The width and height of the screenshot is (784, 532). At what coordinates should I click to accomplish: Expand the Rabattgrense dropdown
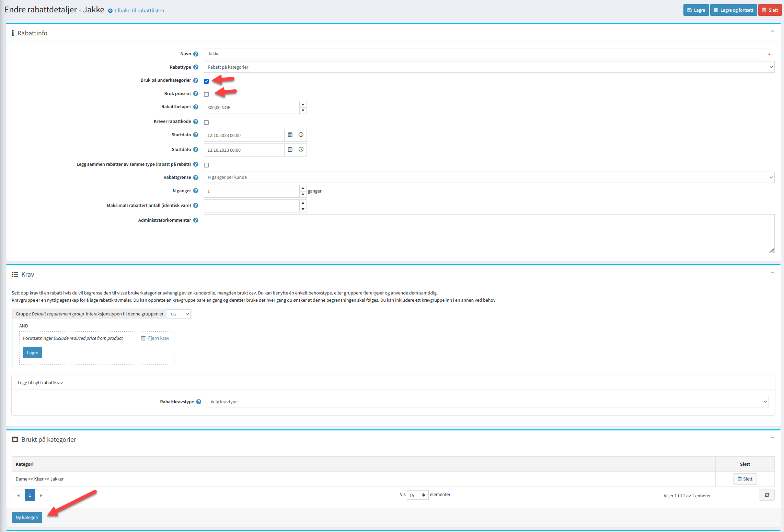489,177
